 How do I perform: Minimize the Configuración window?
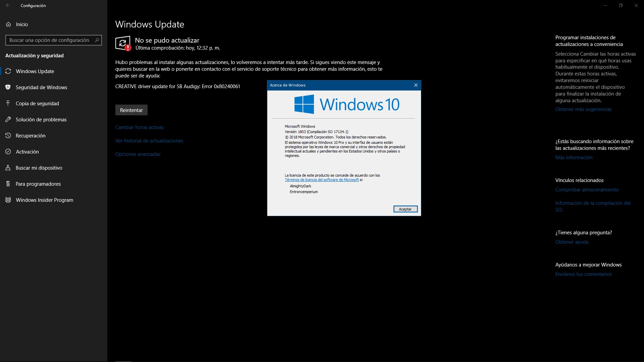(x=605, y=5)
